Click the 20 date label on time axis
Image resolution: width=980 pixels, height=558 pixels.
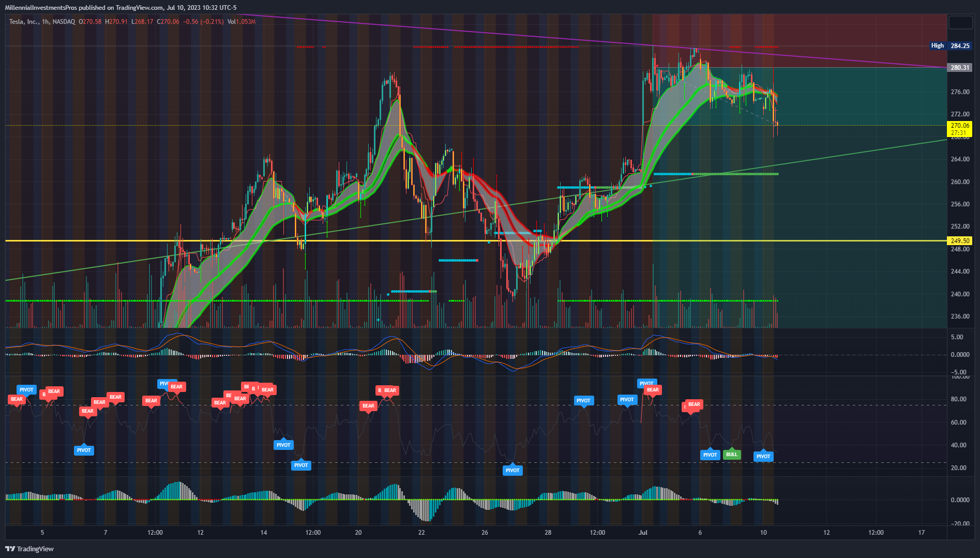[x=358, y=533]
